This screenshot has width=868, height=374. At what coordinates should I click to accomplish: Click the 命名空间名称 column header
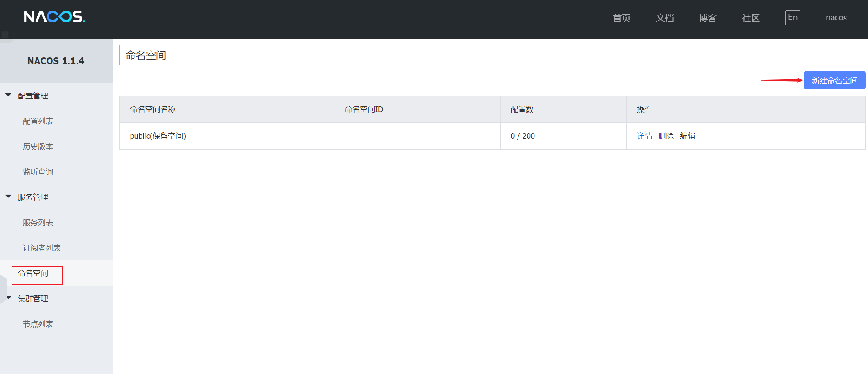pyautogui.click(x=227, y=109)
